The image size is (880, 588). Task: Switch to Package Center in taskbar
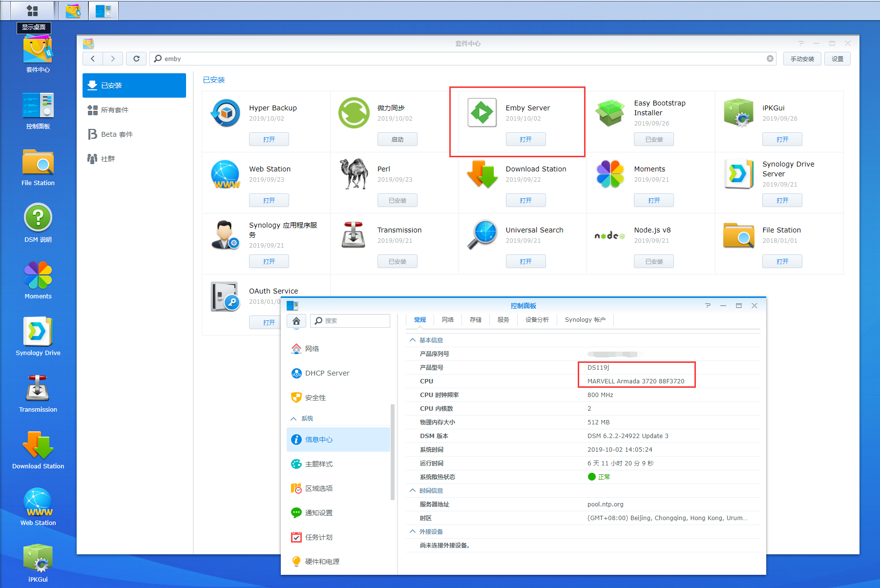point(73,10)
